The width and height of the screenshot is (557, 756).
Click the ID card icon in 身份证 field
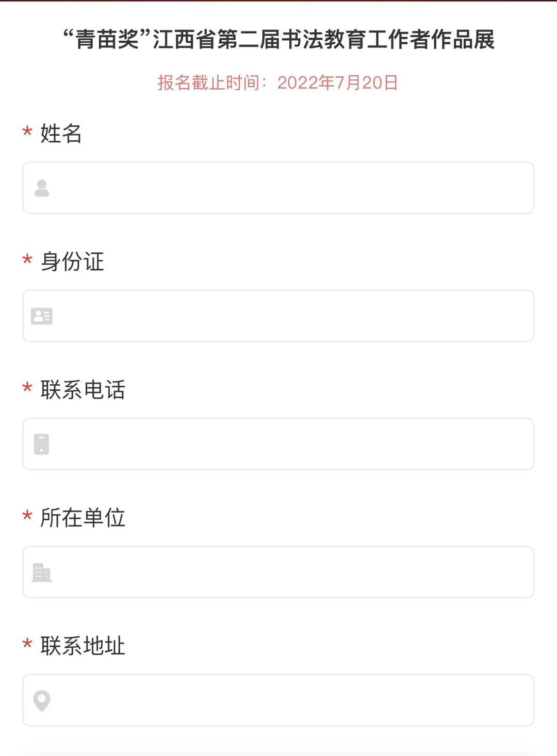click(x=42, y=316)
